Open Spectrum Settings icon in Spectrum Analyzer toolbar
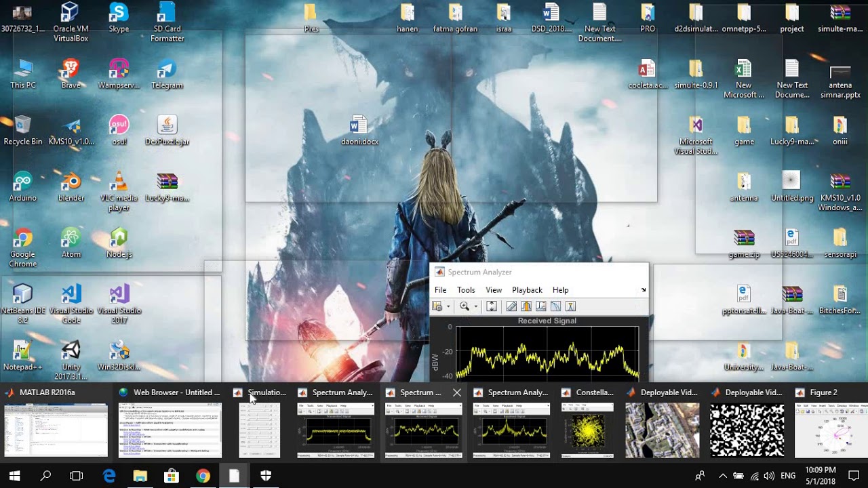 [x=437, y=306]
